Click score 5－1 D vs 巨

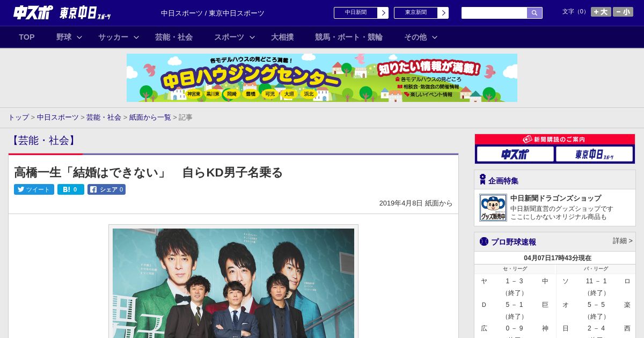click(514, 305)
